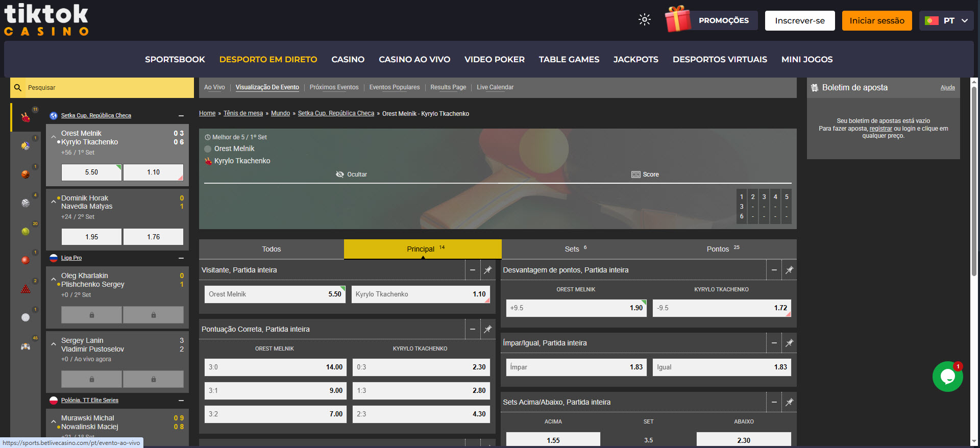Viewport: 980px width, 448px height.
Task: Choose the tennis ball sport icon
Action: click(26, 232)
